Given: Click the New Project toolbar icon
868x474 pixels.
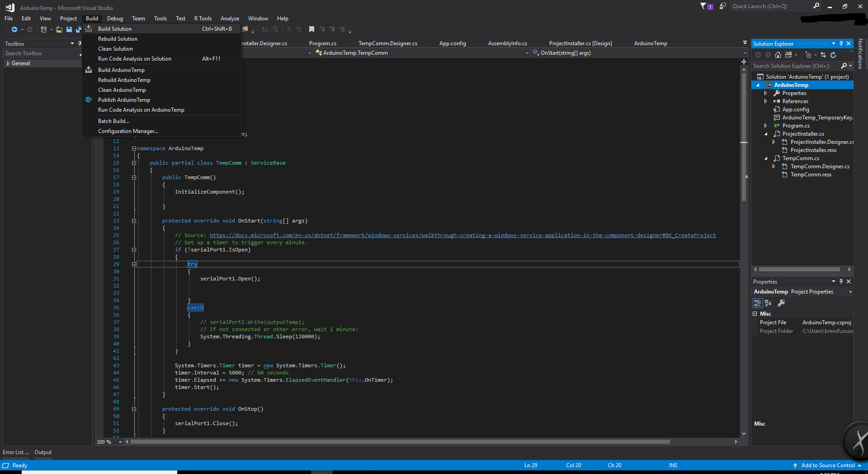Looking at the screenshot, I should [x=43, y=29].
